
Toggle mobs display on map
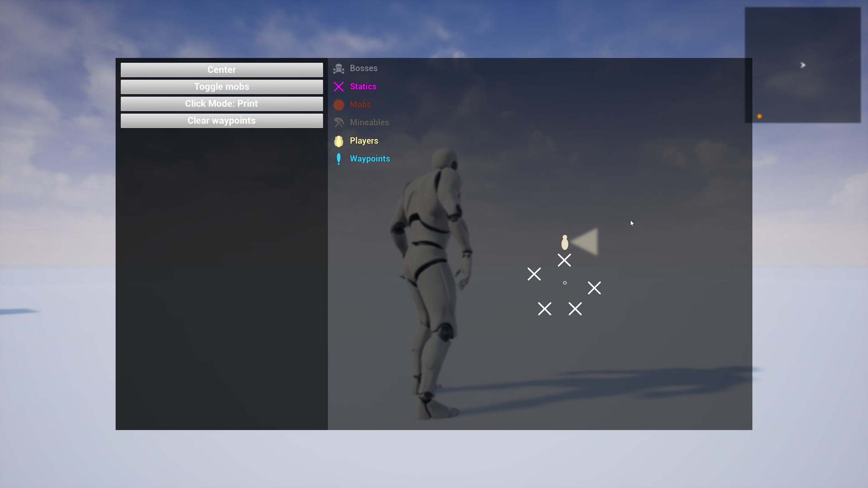coord(221,86)
